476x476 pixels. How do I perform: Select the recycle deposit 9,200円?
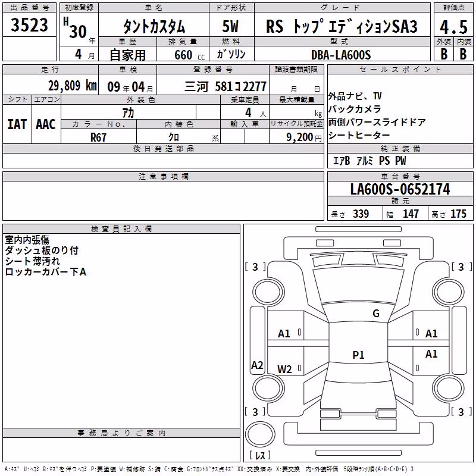[x=304, y=137]
